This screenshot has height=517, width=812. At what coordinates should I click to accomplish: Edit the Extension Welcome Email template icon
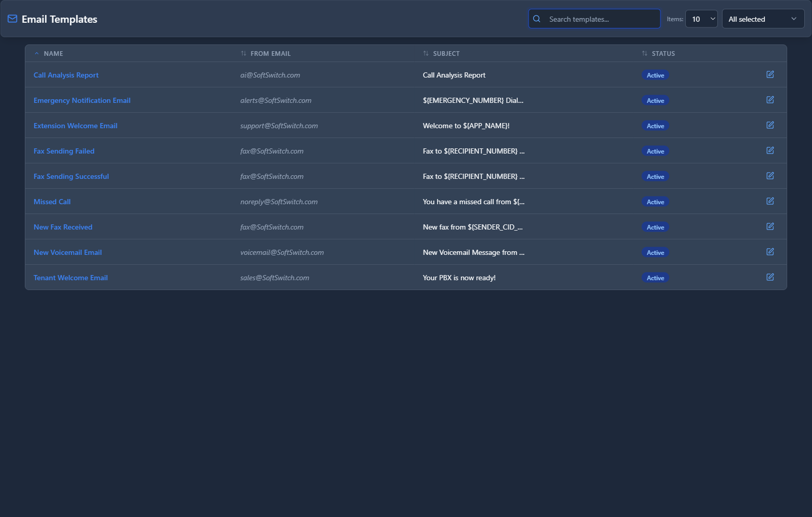pos(770,125)
